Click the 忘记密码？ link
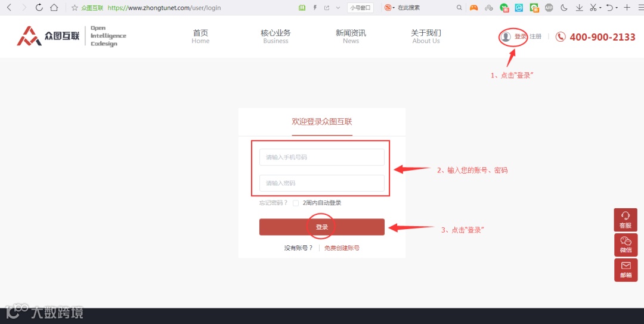 [274, 203]
